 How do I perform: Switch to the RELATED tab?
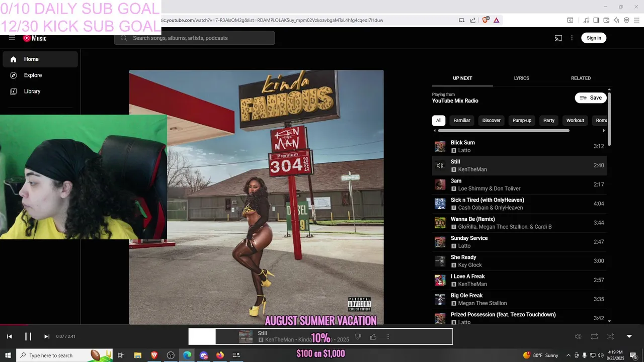click(581, 78)
